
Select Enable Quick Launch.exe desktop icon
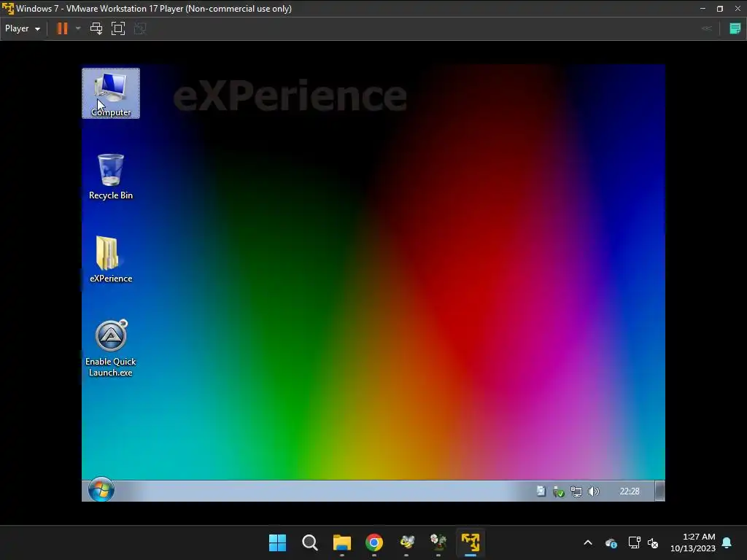pyautogui.click(x=111, y=348)
